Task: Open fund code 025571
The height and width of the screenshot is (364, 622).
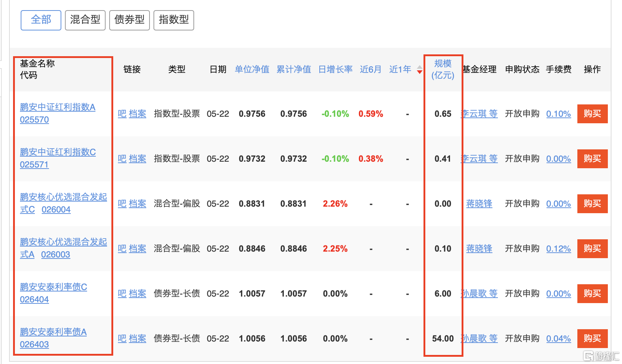Action: 34,165
